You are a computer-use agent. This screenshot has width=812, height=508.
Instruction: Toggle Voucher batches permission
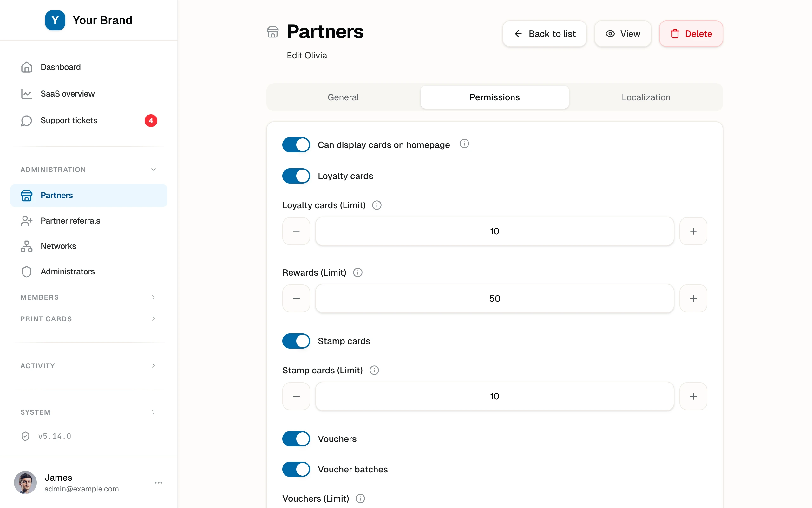pos(296,469)
